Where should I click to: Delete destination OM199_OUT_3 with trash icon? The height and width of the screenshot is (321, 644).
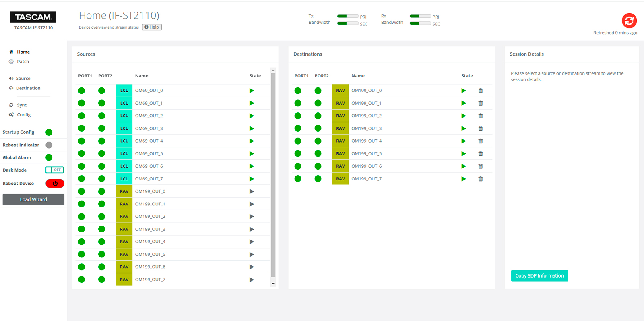pyautogui.click(x=480, y=128)
